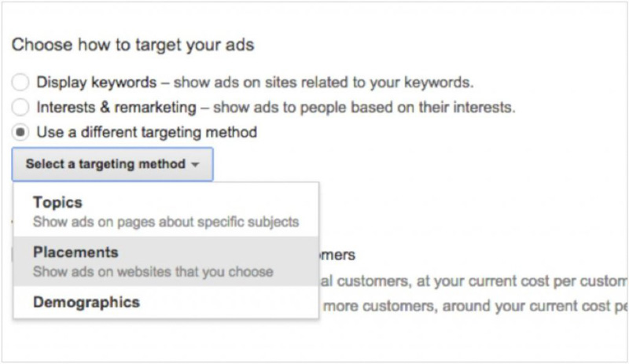
Task: Open the 'Select a targeting method' dropdown
Action: pos(112,164)
